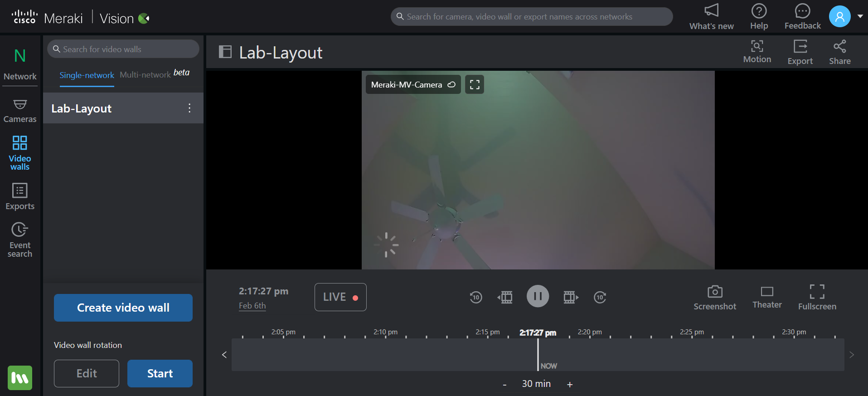Focus the Search for video walls field
868x396 pixels.
pyautogui.click(x=123, y=49)
